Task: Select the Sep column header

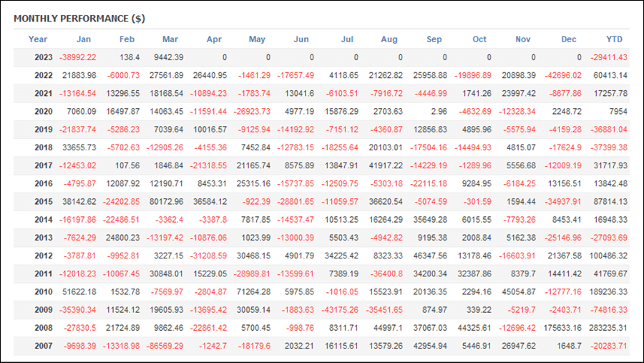Action: click(434, 39)
